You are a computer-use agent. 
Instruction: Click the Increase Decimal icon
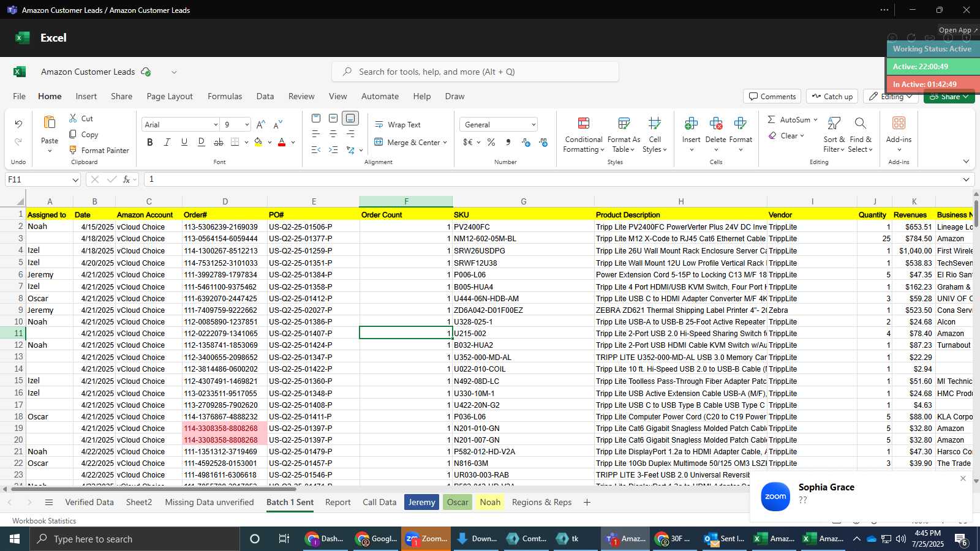[x=526, y=142]
